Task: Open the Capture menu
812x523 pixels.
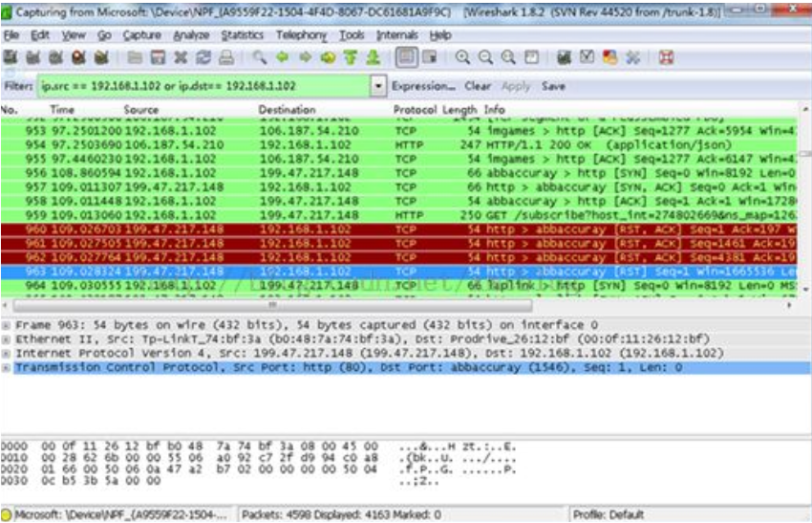Action: (x=142, y=35)
